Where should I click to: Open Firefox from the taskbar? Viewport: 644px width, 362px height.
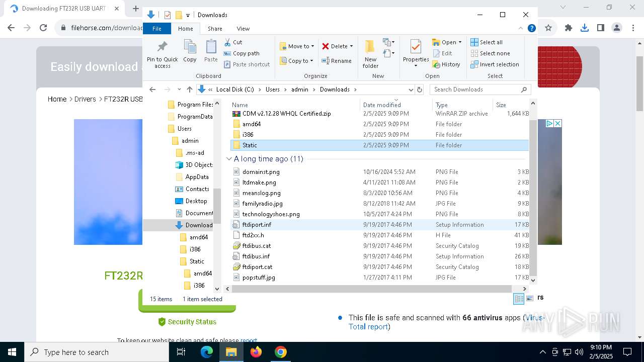[256, 352]
